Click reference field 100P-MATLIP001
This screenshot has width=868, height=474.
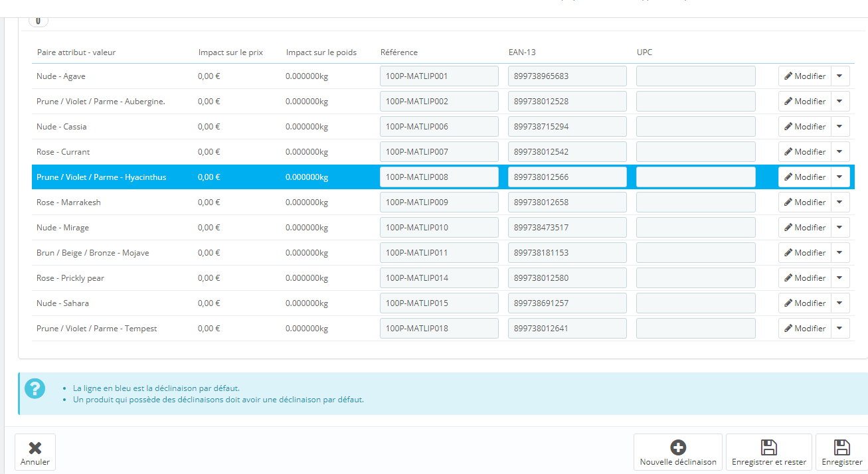(x=439, y=76)
